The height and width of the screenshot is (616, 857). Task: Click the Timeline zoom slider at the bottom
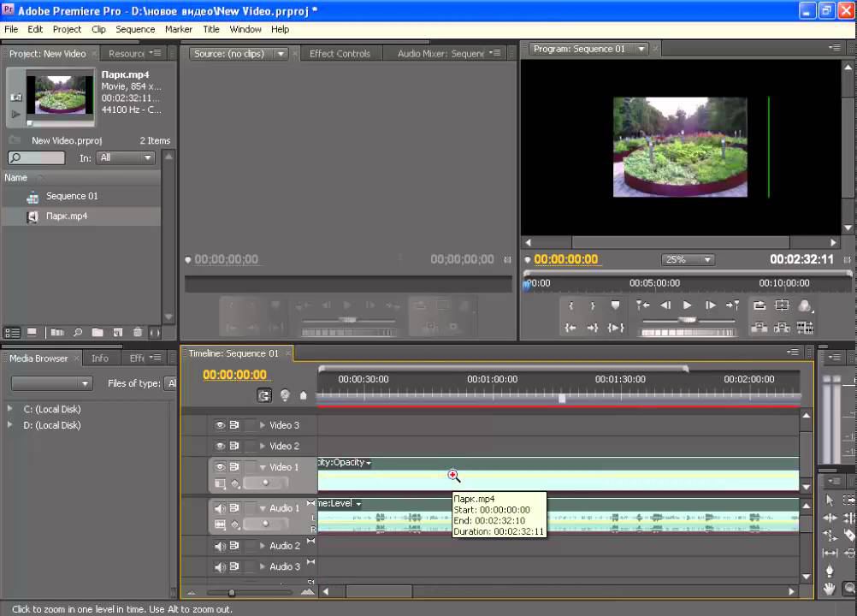(232, 593)
